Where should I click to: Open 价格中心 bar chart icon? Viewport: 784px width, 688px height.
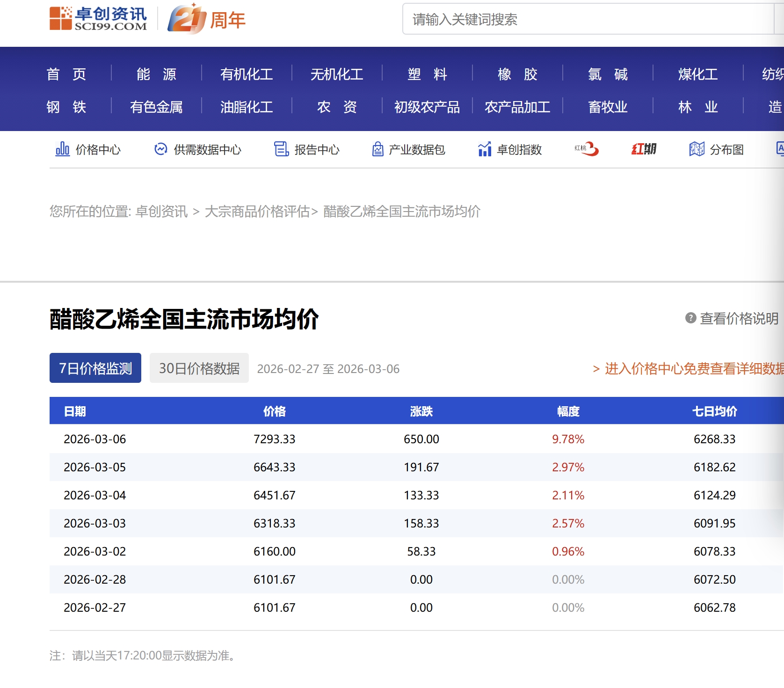(62, 149)
